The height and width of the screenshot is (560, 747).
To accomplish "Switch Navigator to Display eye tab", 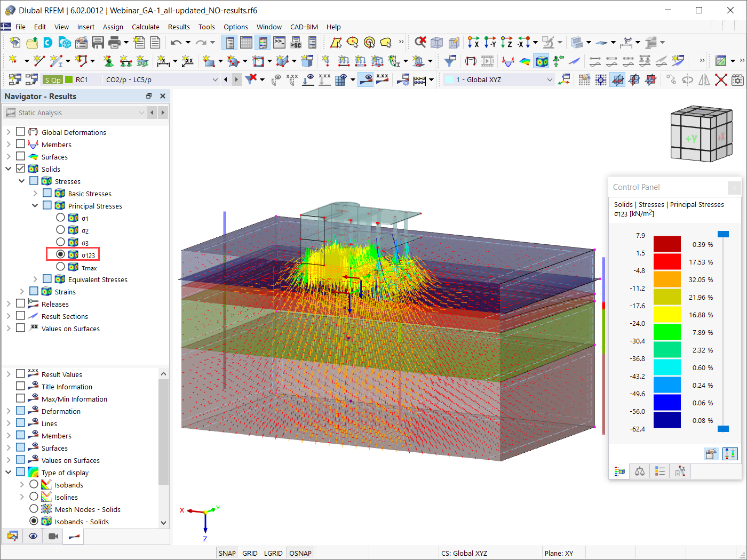I will pos(33,536).
